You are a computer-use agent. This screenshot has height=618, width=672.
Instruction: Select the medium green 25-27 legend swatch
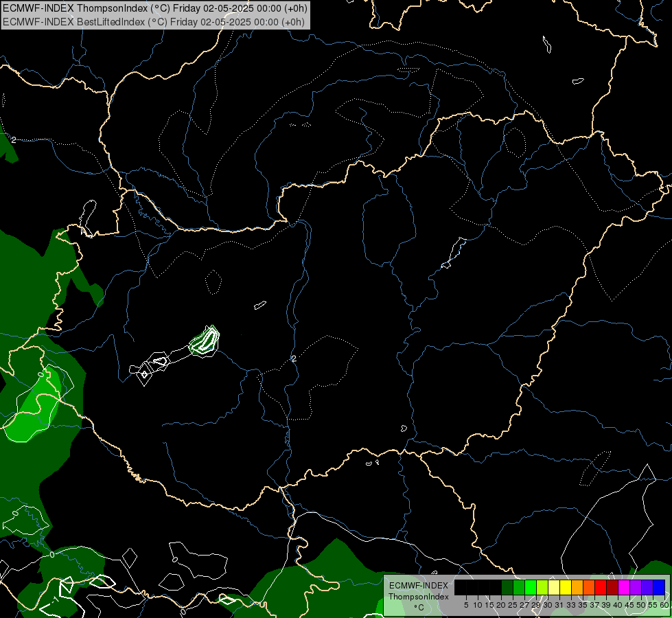pyautogui.click(x=519, y=587)
